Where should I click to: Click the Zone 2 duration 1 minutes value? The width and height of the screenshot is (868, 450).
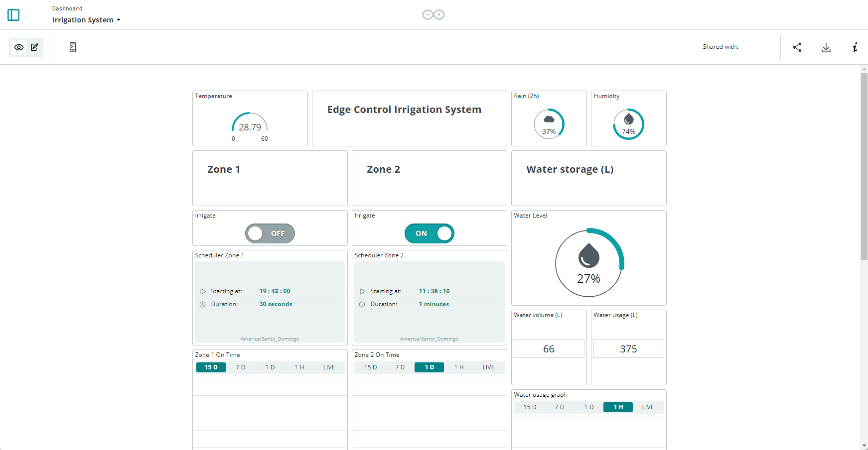[434, 304]
